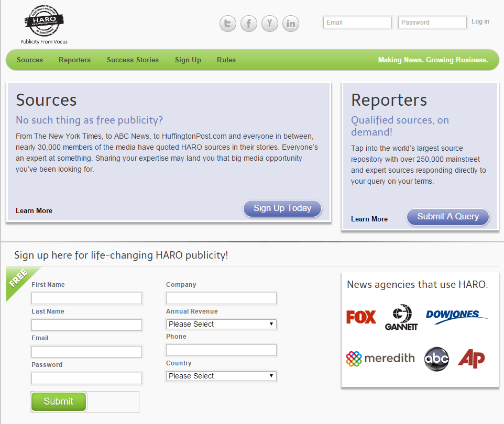
Task: Focus the login Password field
Action: tap(432, 23)
